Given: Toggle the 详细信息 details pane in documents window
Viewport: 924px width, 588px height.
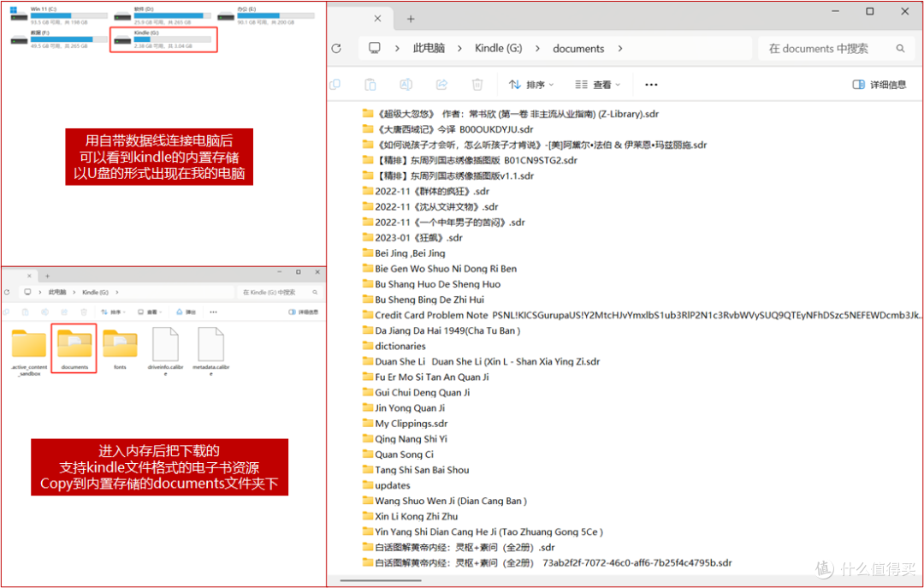Looking at the screenshot, I should pos(880,85).
